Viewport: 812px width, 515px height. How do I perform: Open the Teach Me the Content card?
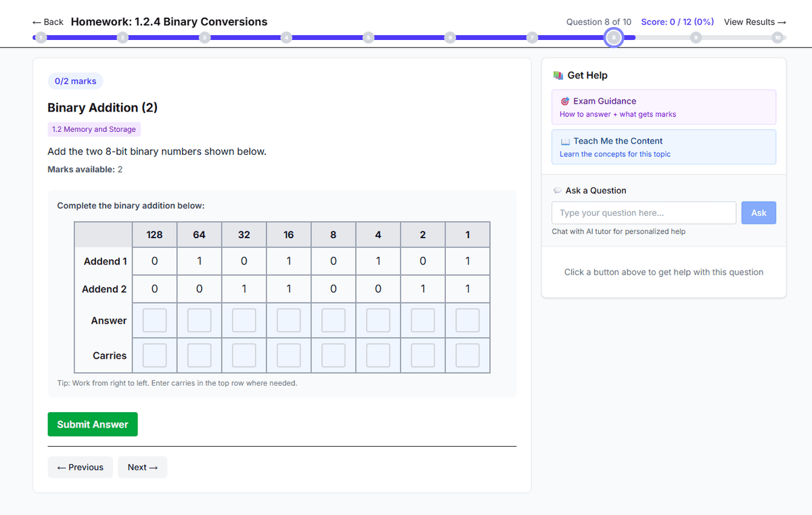tap(663, 147)
